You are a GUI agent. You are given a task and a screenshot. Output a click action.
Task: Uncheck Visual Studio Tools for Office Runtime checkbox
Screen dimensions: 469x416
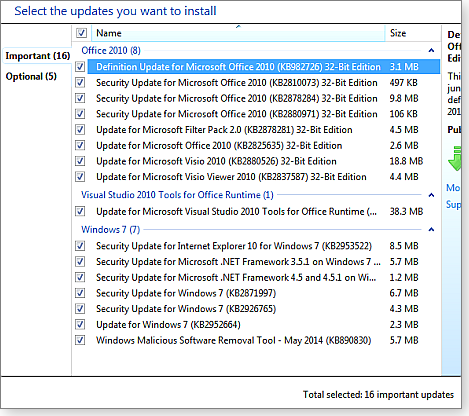point(80,211)
